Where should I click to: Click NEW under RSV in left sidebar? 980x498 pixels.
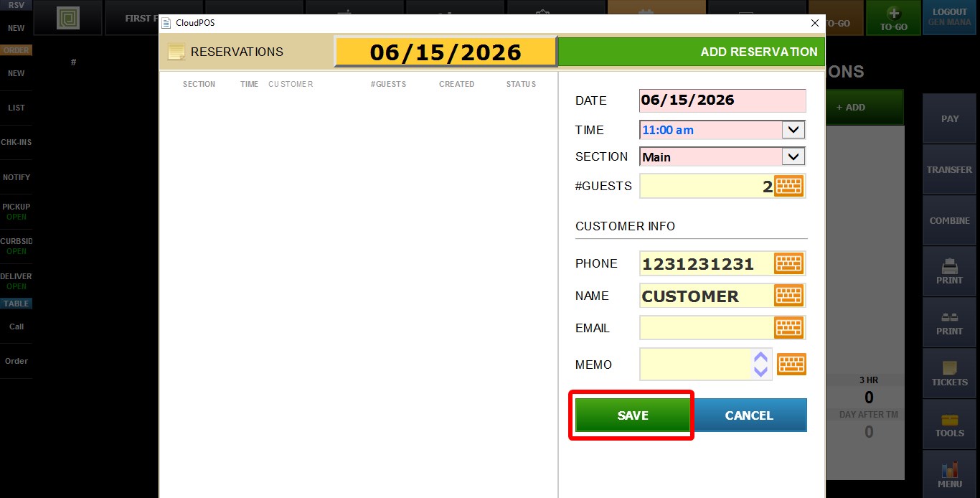pos(16,28)
